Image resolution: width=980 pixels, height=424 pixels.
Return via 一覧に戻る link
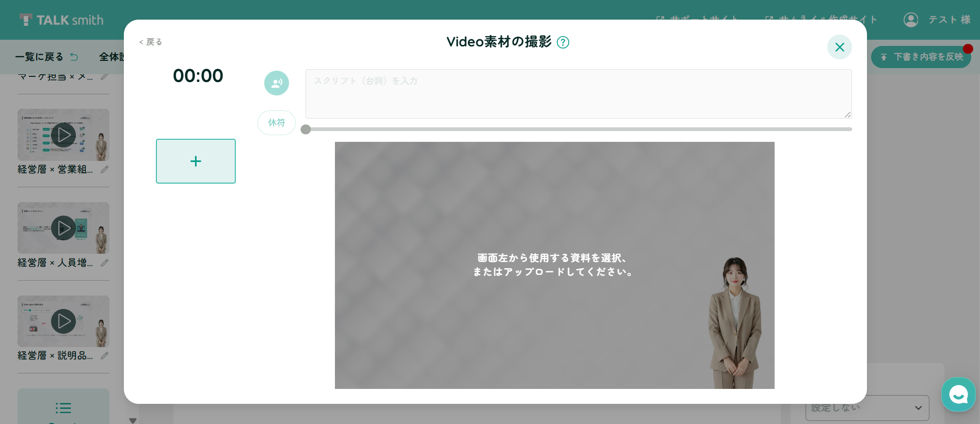46,57
